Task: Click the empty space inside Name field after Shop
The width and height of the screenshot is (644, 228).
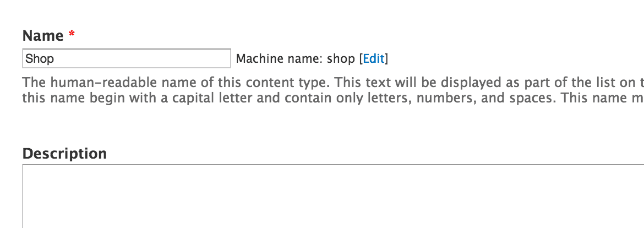Action: click(141, 59)
